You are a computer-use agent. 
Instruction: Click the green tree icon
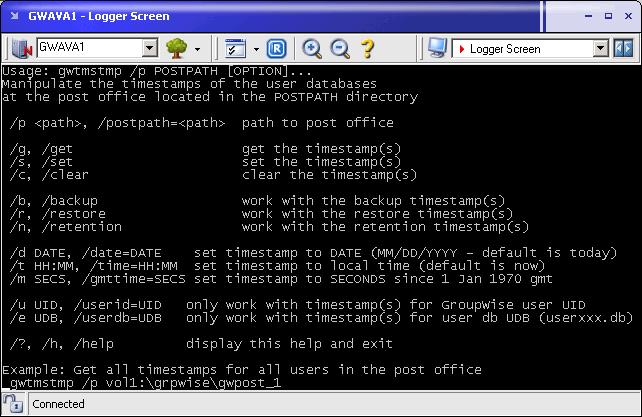tap(176, 48)
